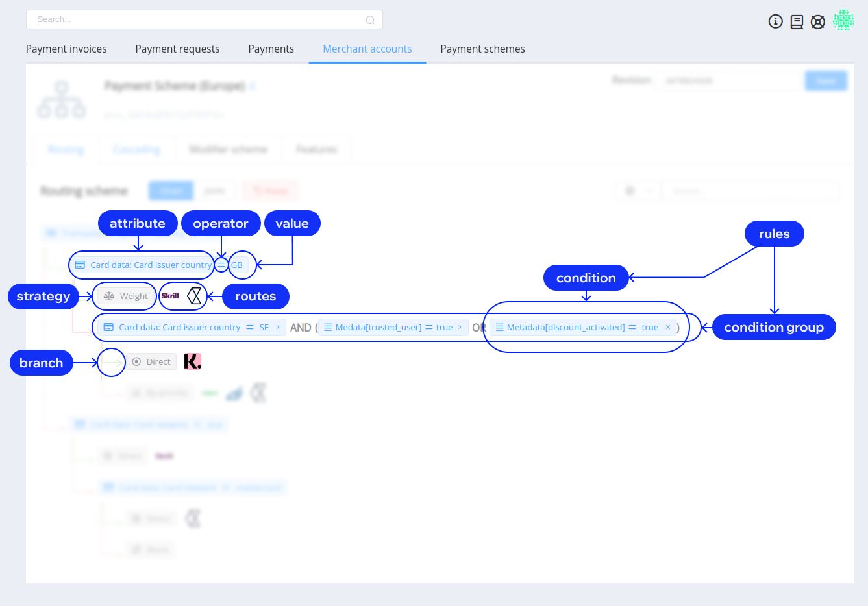Viewport: 868px width, 606px height.
Task: Remove the SE card issuer country condition
Action: [279, 327]
